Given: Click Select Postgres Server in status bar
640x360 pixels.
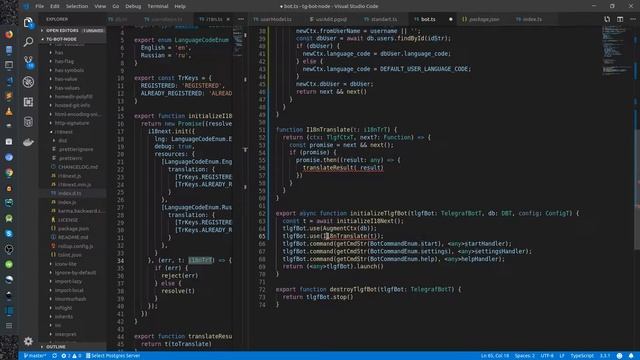Looking at the screenshot, I should [x=113, y=356].
